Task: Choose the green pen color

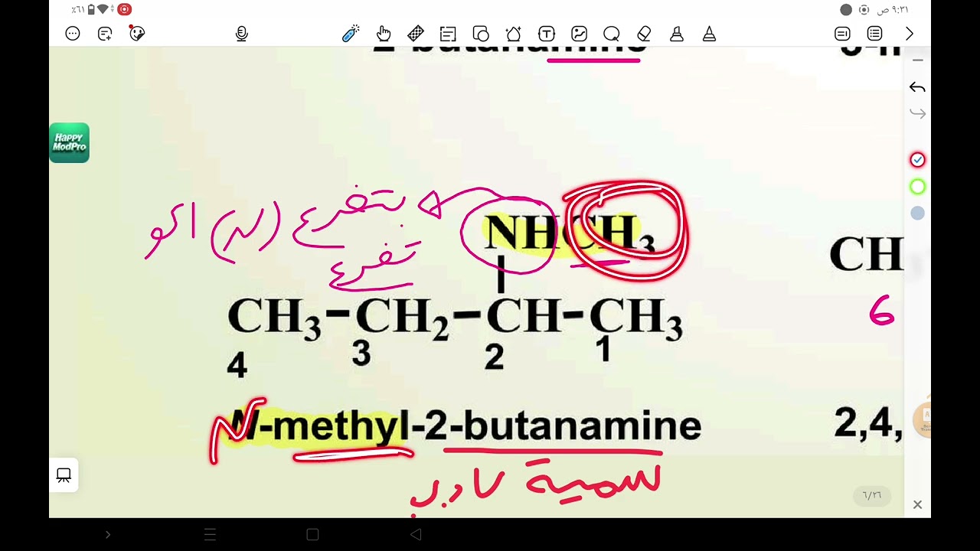Action: click(x=917, y=187)
